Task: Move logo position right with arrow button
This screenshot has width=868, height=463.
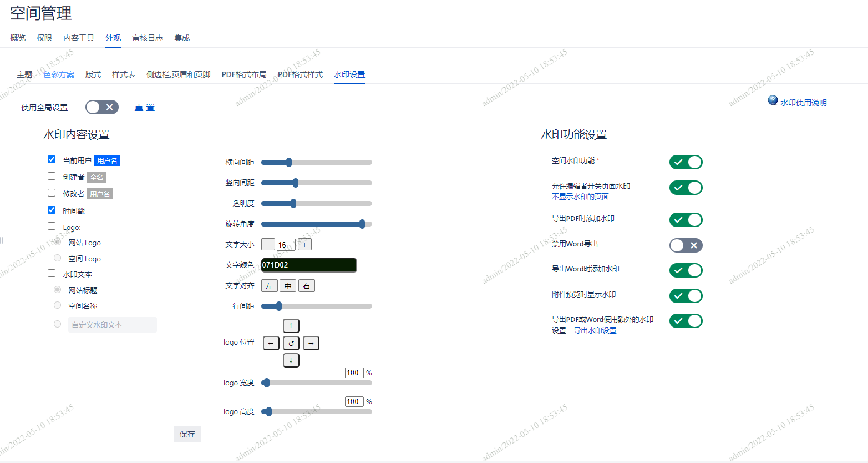Action: coord(311,343)
